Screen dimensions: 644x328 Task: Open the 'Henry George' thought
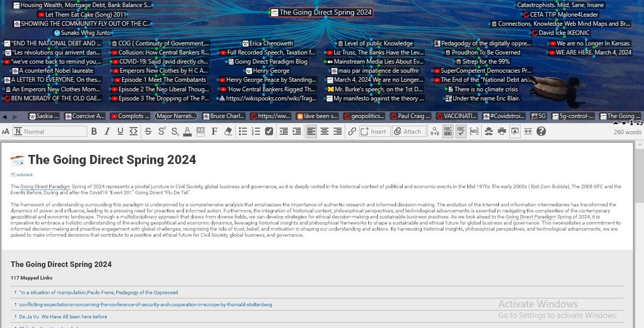pyautogui.click(x=267, y=71)
